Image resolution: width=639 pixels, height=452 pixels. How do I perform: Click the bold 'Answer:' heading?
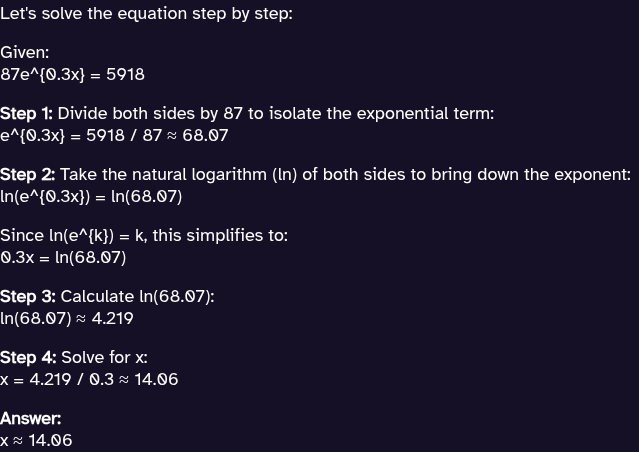(x=31, y=419)
